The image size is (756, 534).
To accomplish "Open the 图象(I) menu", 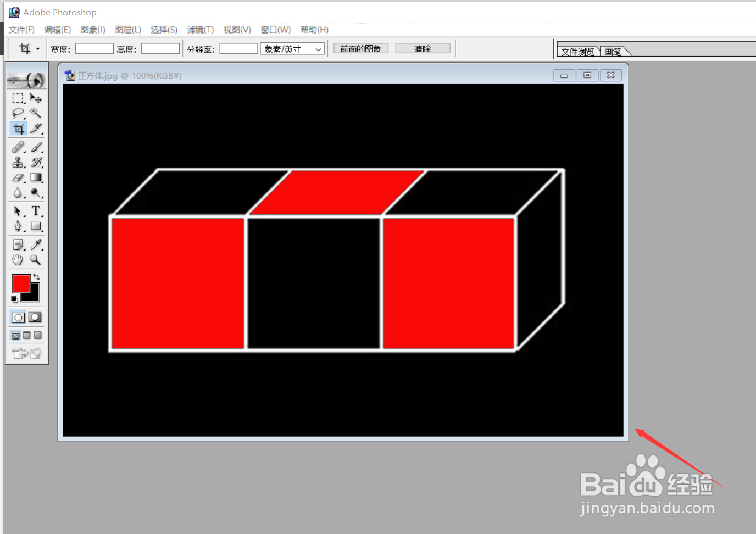I will [93, 30].
